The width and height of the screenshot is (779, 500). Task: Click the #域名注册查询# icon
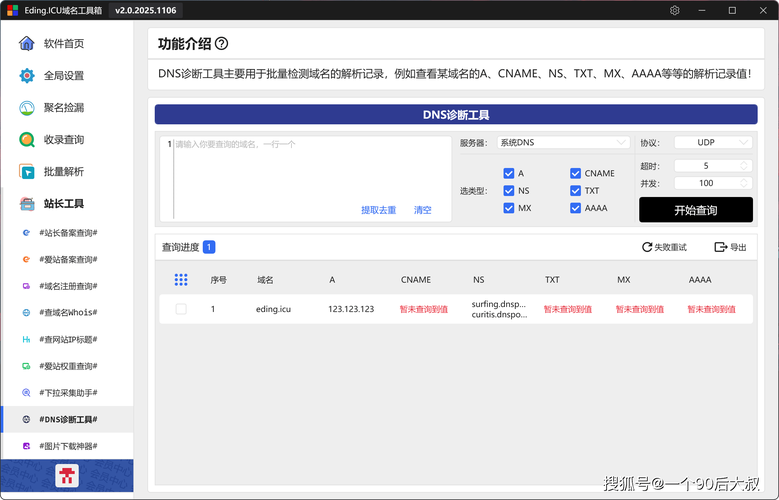26,286
